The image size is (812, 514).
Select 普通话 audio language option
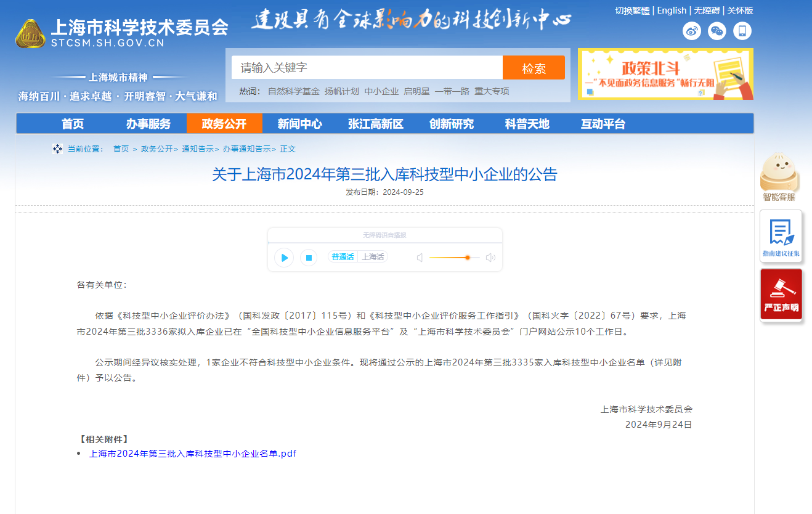pos(343,257)
